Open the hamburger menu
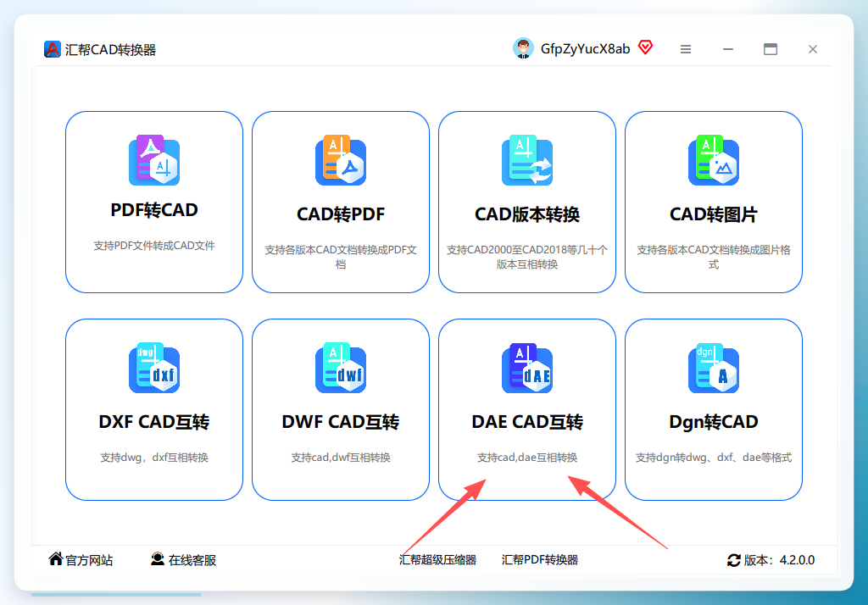The width and height of the screenshot is (868, 605). (x=685, y=49)
